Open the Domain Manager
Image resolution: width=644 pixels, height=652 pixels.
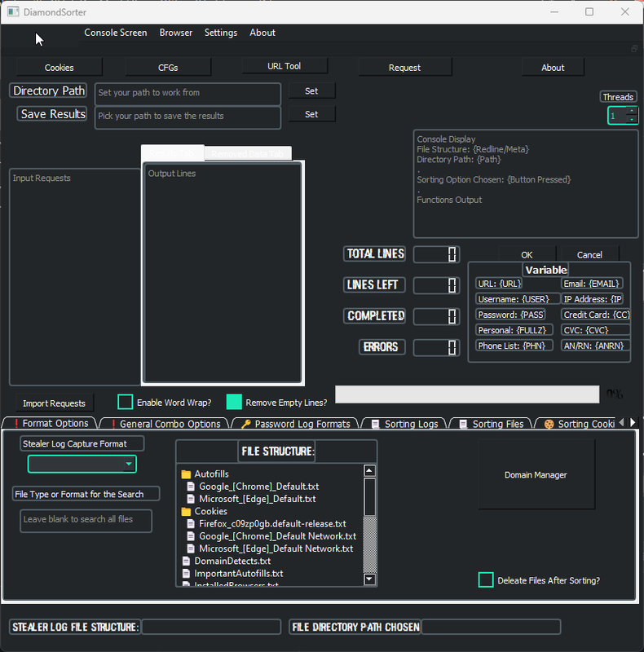tap(536, 475)
